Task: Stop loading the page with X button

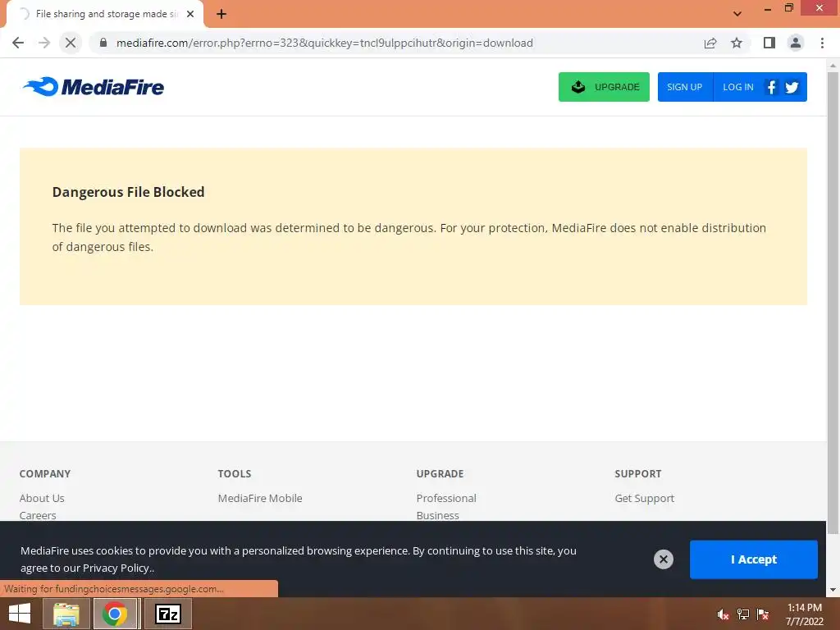Action: [x=71, y=43]
